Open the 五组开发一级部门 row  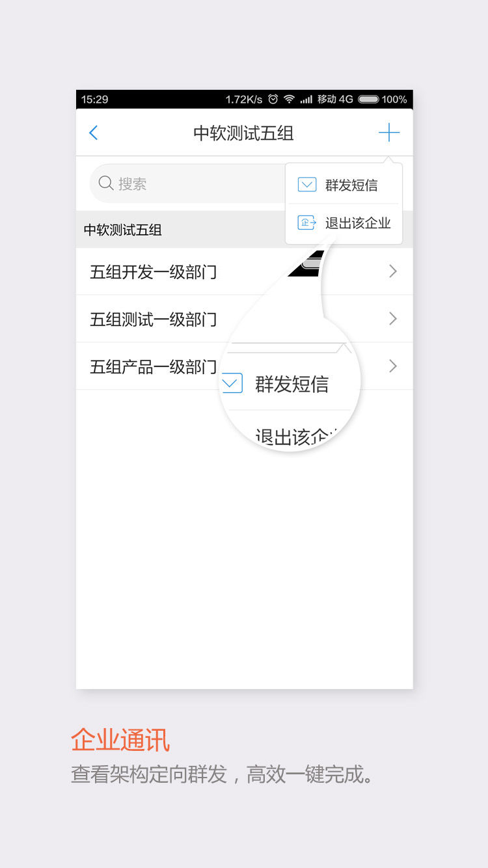tap(245, 271)
